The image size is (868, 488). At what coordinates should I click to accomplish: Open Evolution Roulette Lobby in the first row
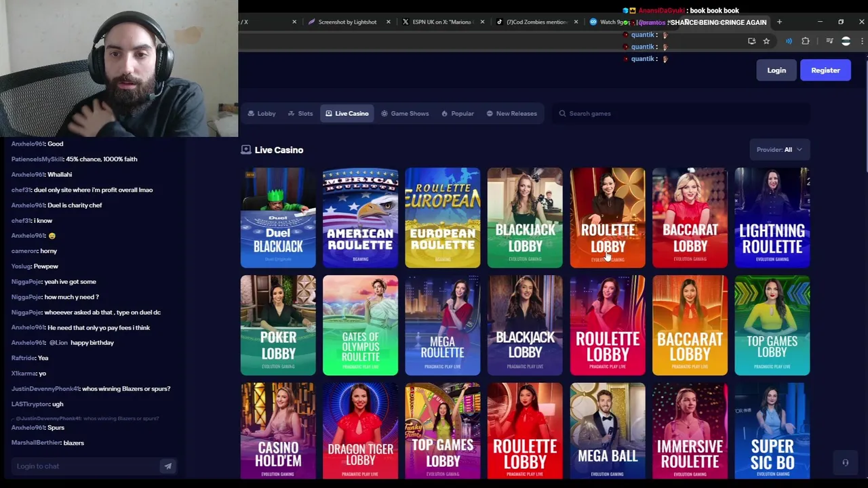click(607, 218)
